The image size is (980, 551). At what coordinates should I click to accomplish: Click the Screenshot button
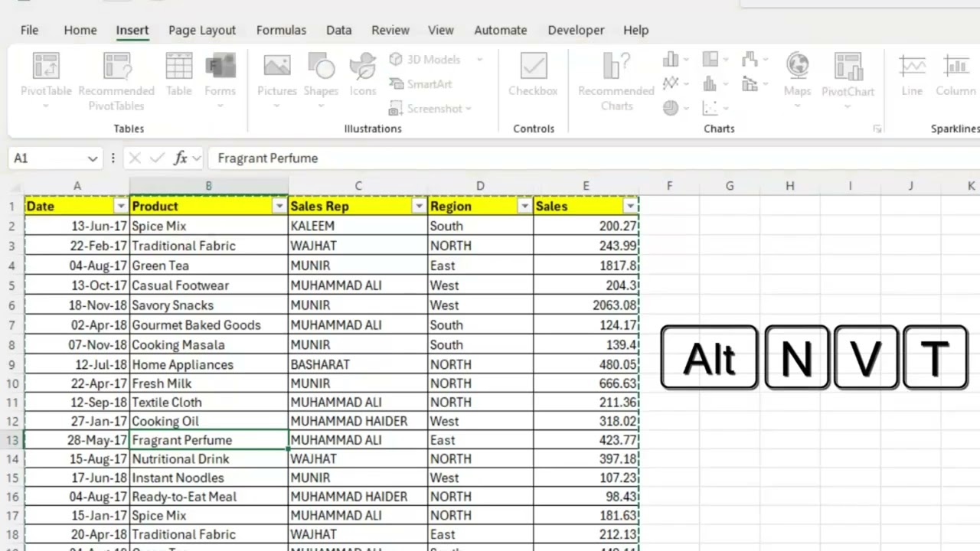(425, 109)
